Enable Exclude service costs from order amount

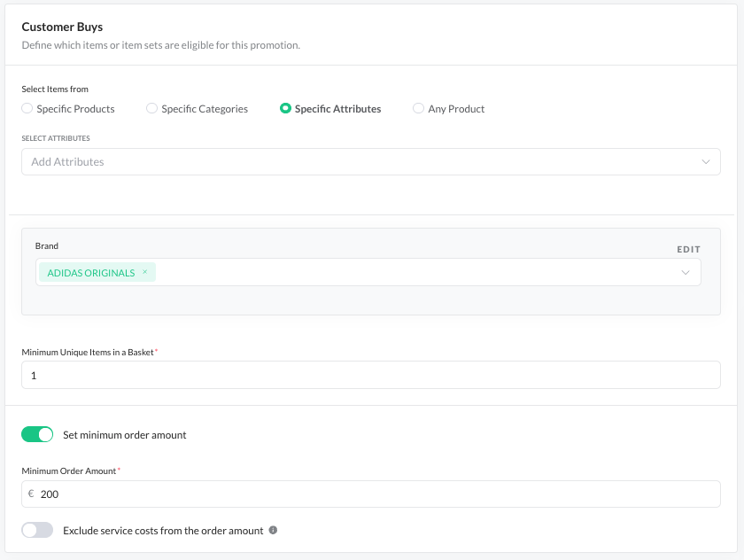(37, 530)
